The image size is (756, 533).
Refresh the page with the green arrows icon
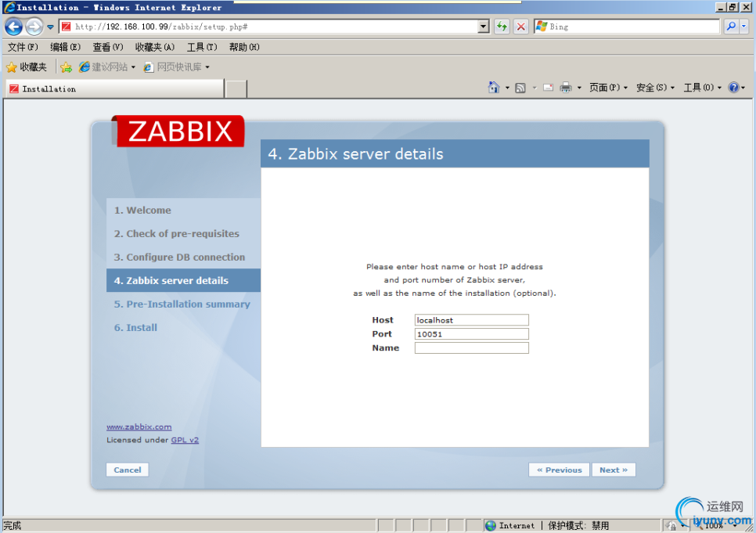tap(502, 27)
